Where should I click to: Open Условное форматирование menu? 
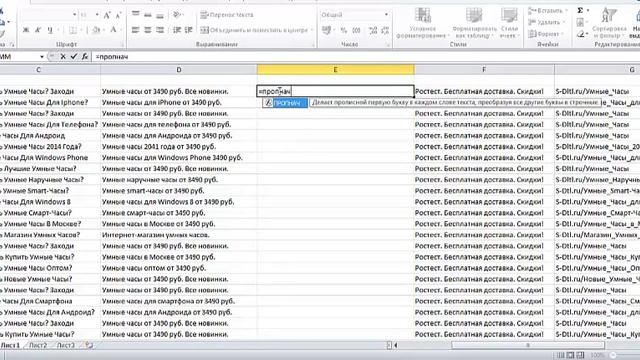tap(423, 24)
